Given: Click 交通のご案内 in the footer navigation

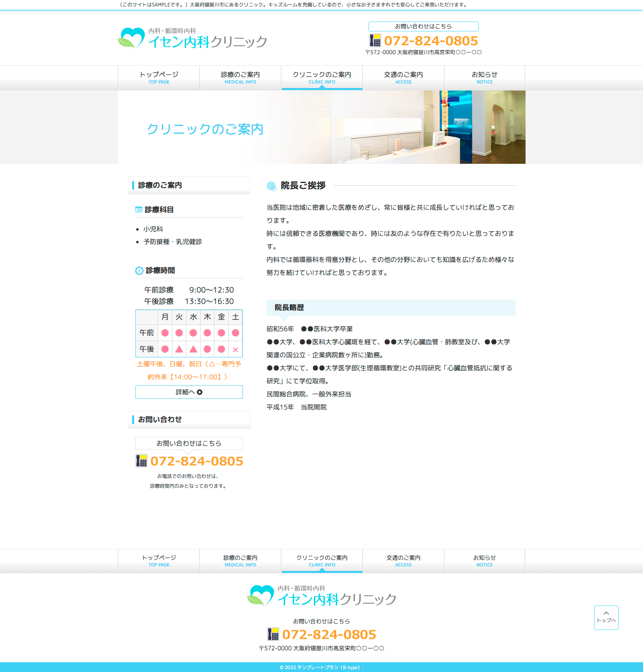Looking at the screenshot, I should coord(403,561).
